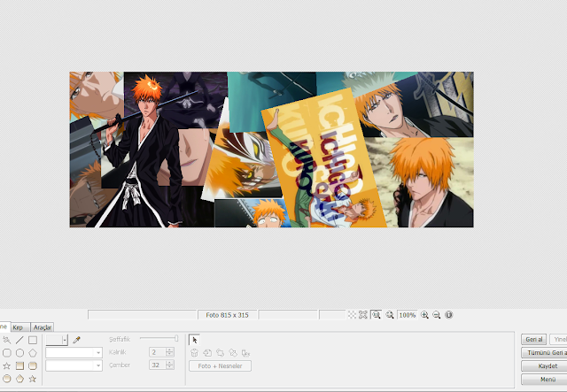Screen dimensions: 567x392
Task: Click the 'Foto 815 x 315' status text
Action: tap(227, 315)
